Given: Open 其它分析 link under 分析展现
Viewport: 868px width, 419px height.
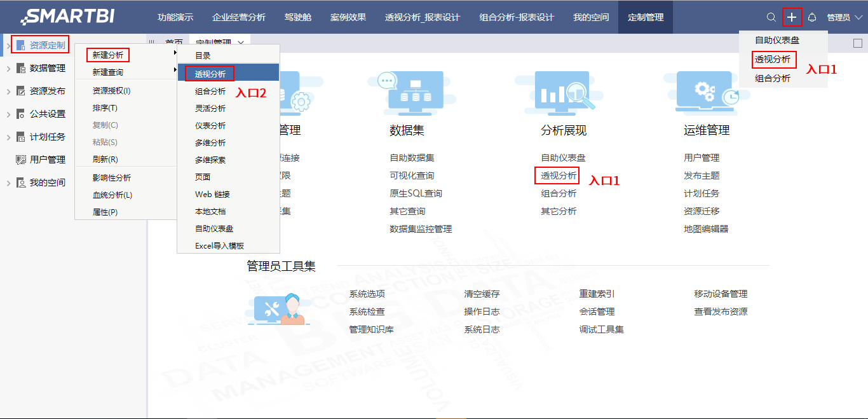Looking at the screenshot, I should pyautogui.click(x=559, y=211).
